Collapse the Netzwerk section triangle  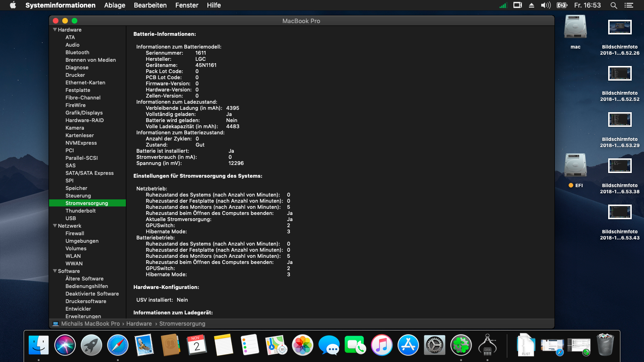[55, 226]
